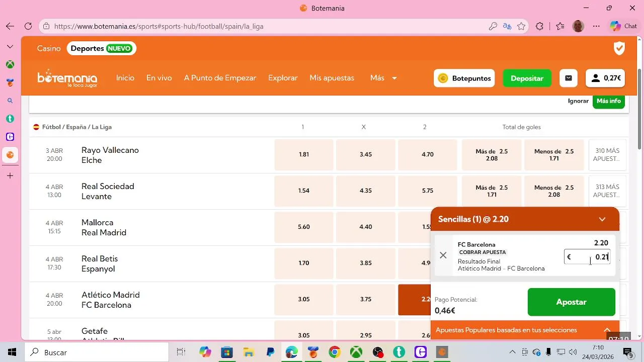Viewport: 644px width, 362px height.
Task: Select draw odds 3.45 Rayo-Elche
Action: tap(366, 155)
